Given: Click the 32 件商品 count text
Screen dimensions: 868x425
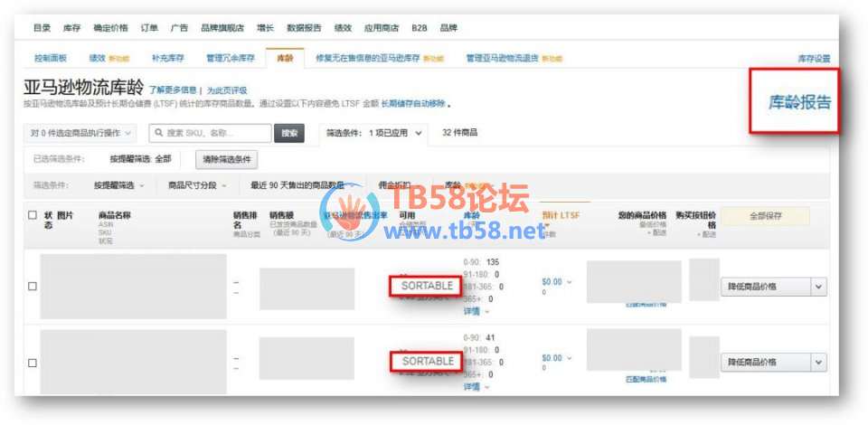Looking at the screenshot, I should (459, 133).
